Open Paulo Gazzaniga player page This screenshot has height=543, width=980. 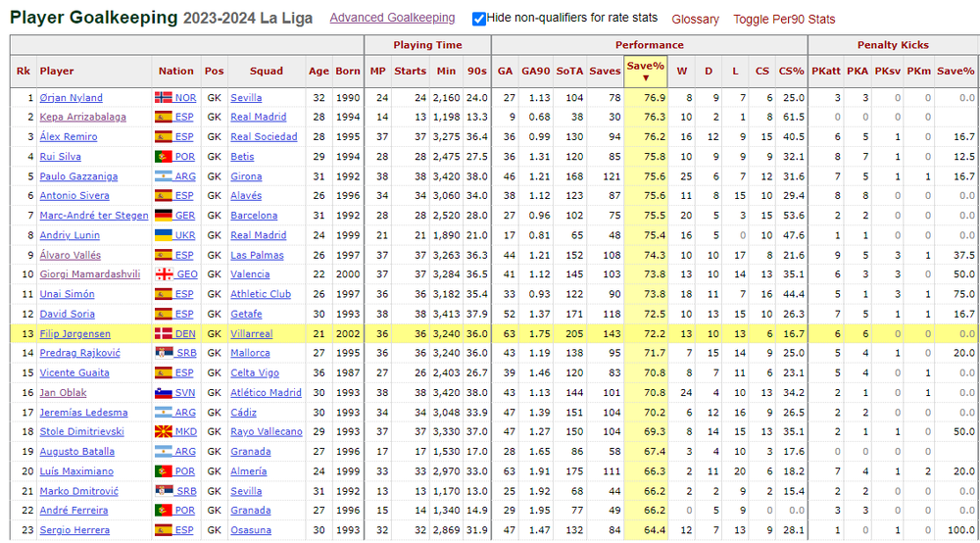pyautogui.click(x=78, y=176)
